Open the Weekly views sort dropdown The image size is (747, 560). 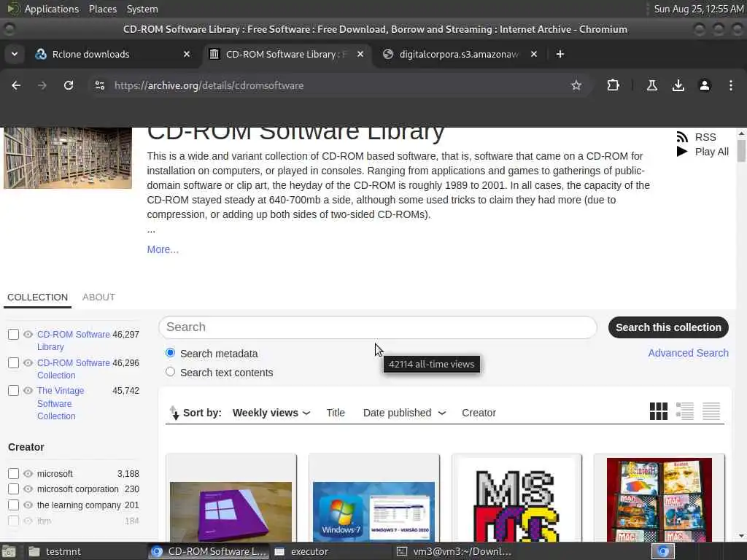(271, 413)
